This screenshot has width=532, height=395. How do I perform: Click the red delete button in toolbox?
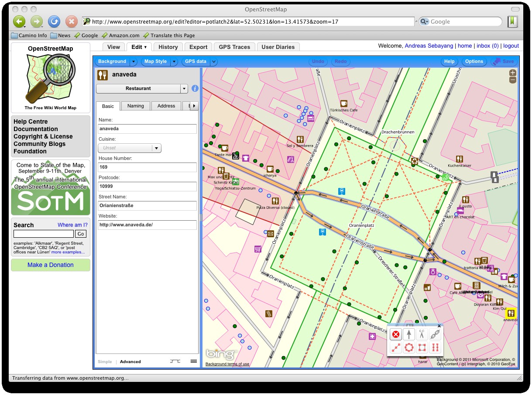[x=395, y=335]
